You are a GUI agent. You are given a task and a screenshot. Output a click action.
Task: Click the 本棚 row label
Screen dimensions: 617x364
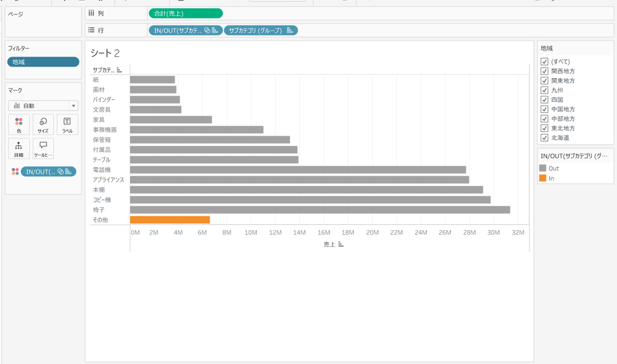(99, 190)
